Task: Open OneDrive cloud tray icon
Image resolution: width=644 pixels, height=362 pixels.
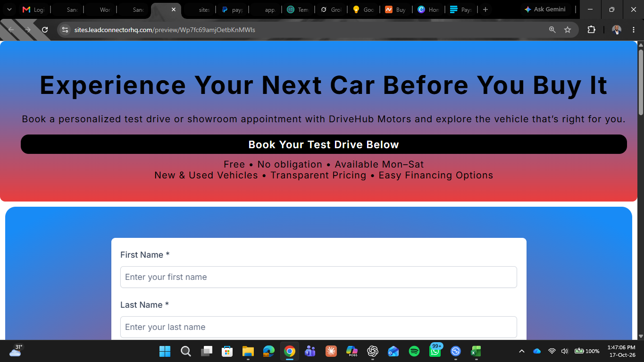Action: [x=537, y=351]
